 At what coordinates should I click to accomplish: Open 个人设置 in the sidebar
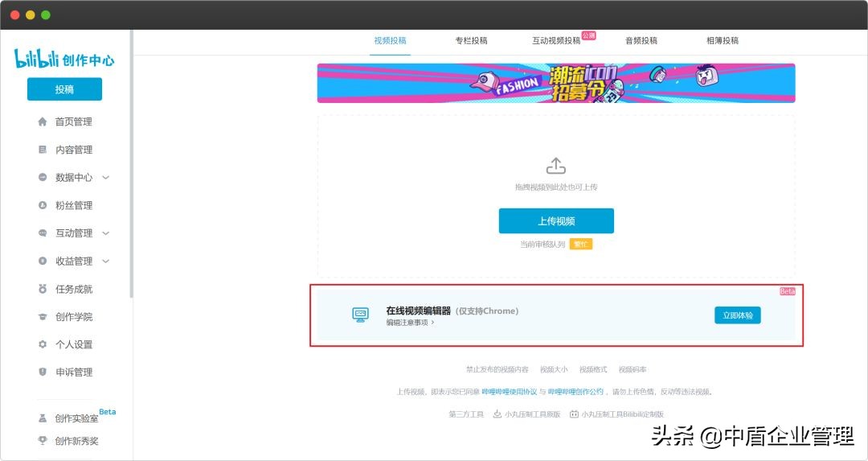click(74, 344)
